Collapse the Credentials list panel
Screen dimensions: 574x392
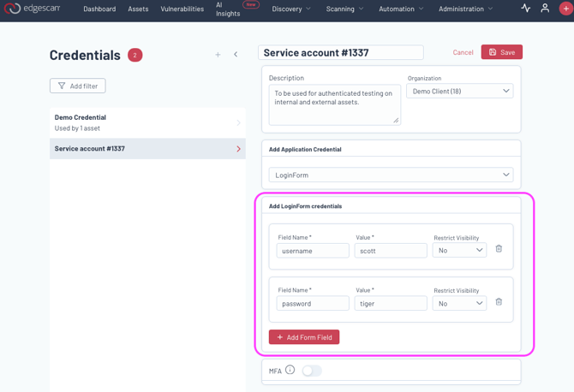(236, 55)
